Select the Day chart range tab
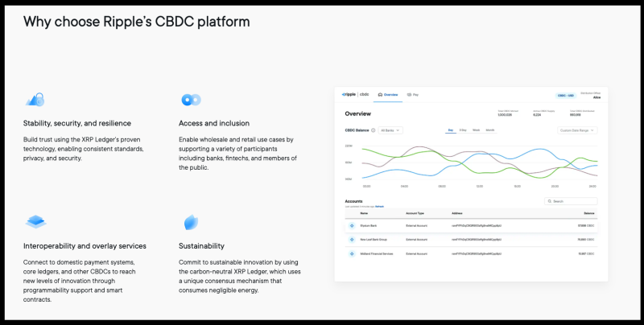The width and height of the screenshot is (644, 325). (451, 130)
